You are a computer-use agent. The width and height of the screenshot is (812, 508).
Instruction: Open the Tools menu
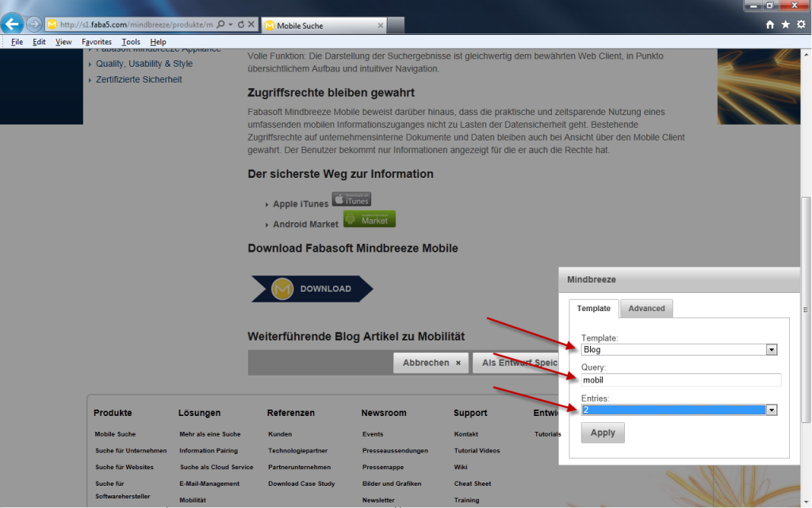pyautogui.click(x=131, y=42)
